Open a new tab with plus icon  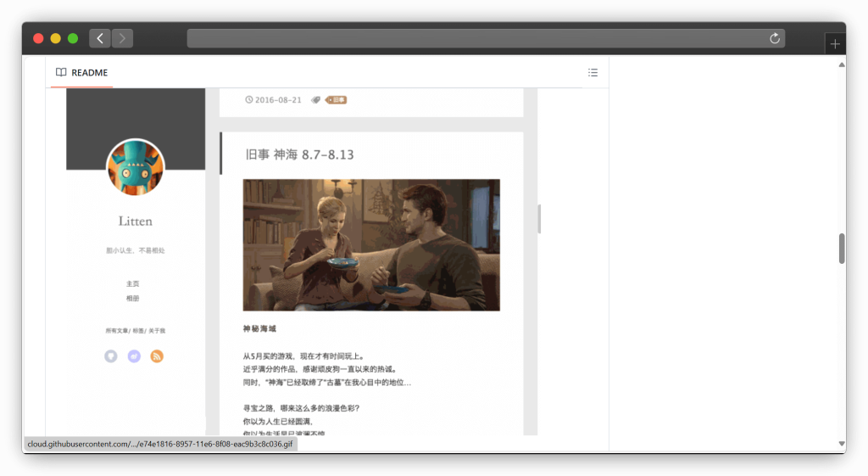(x=835, y=44)
